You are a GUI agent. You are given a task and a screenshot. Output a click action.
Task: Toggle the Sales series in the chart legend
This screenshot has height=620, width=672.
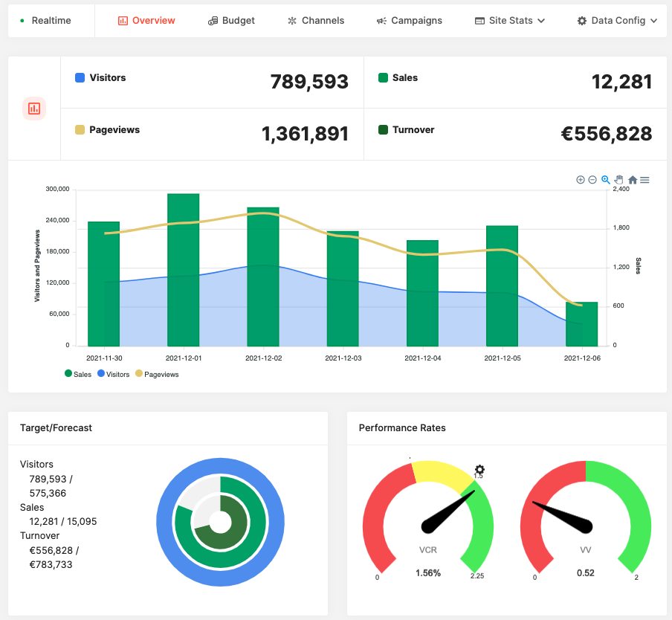77,374
